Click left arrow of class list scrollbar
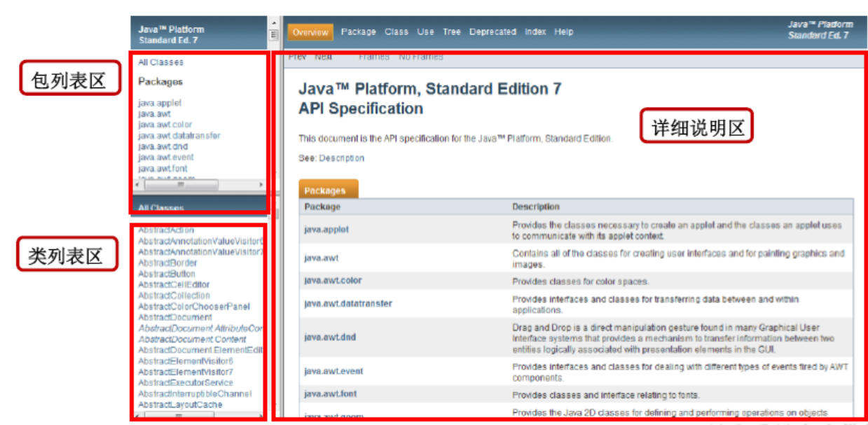 (136, 416)
